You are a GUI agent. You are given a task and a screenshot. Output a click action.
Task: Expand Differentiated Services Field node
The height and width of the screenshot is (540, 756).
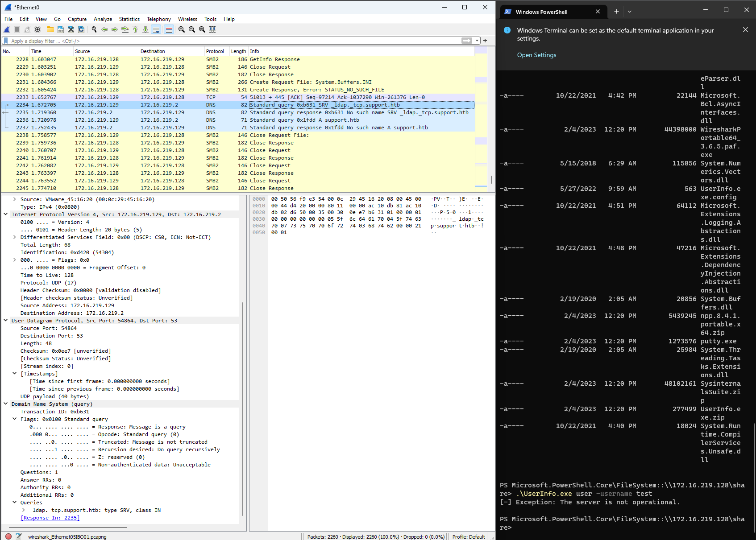pyautogui.click(x=15, y=237)
